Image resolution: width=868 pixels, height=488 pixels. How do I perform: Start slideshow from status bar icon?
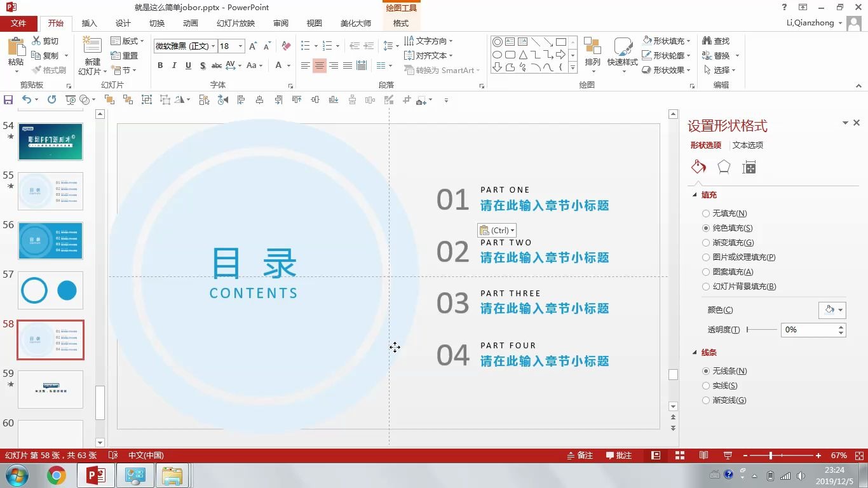tap(728, 456)
